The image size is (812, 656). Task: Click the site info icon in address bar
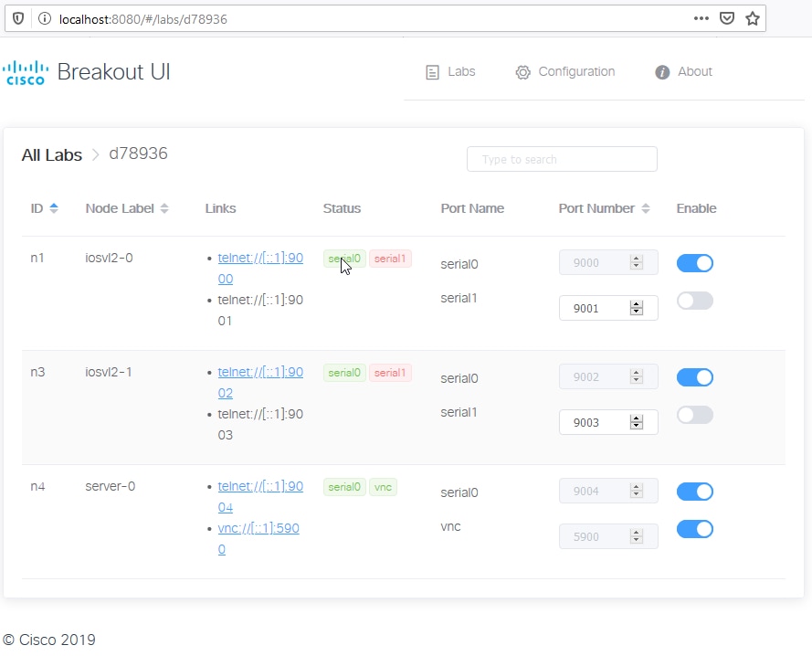44,18
